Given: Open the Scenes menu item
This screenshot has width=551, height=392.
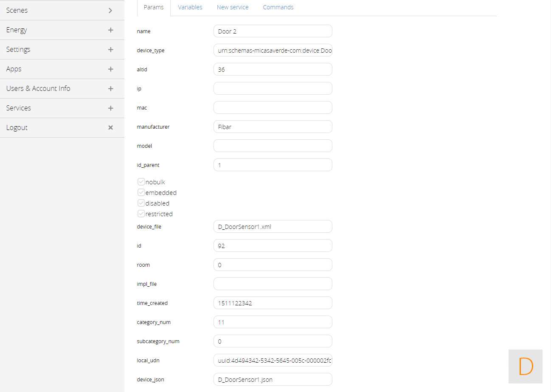Looking at the screenshot, I should [x=17, y=10].
